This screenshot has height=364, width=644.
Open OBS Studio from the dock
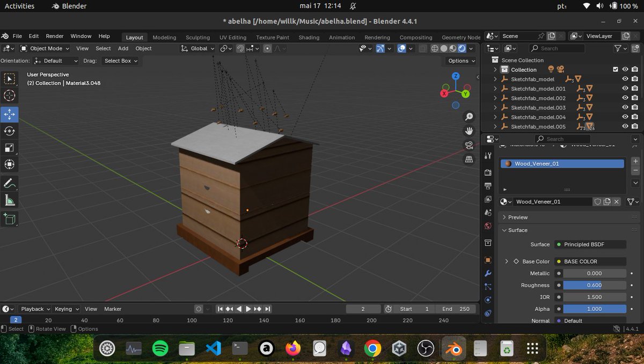(x=426, y=349)
